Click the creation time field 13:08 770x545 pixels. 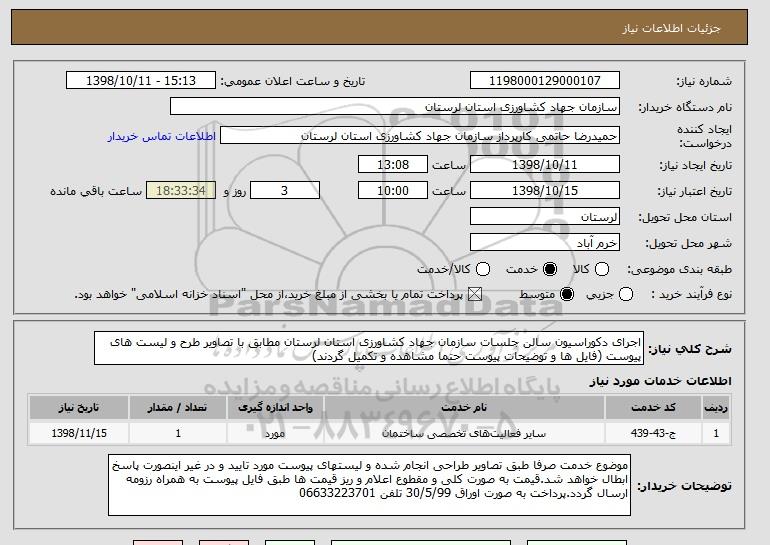pyautogui.click(x=393, y=164)
